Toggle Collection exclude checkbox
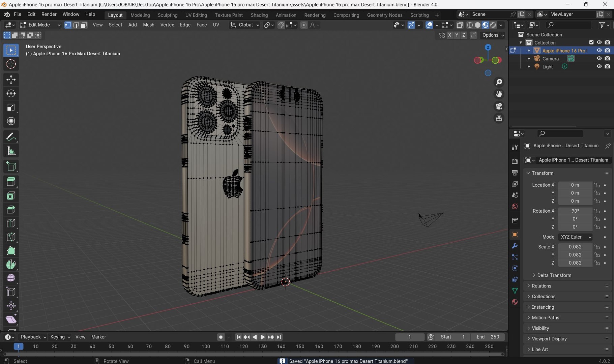Viewport: 614px width, 364px height. (591, 42)
